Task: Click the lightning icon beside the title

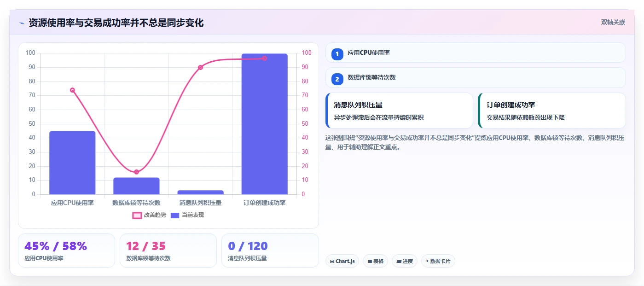Action: 22,23
